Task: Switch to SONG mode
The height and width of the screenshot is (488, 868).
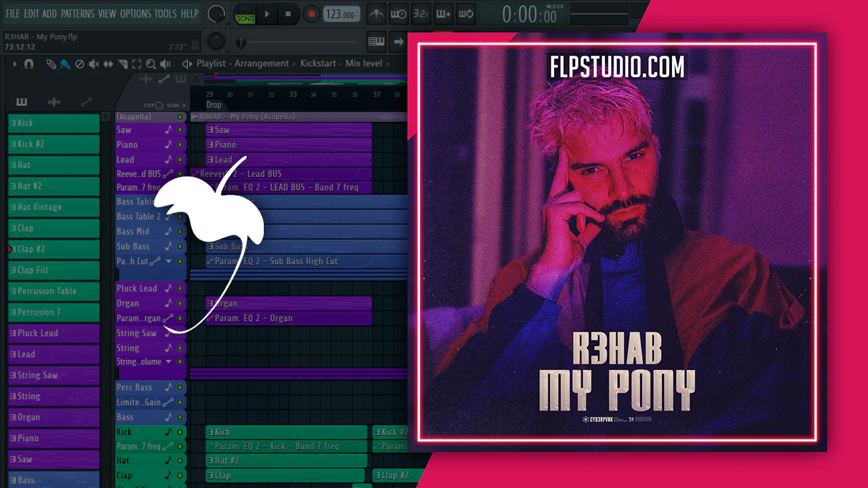Action: 245,18
